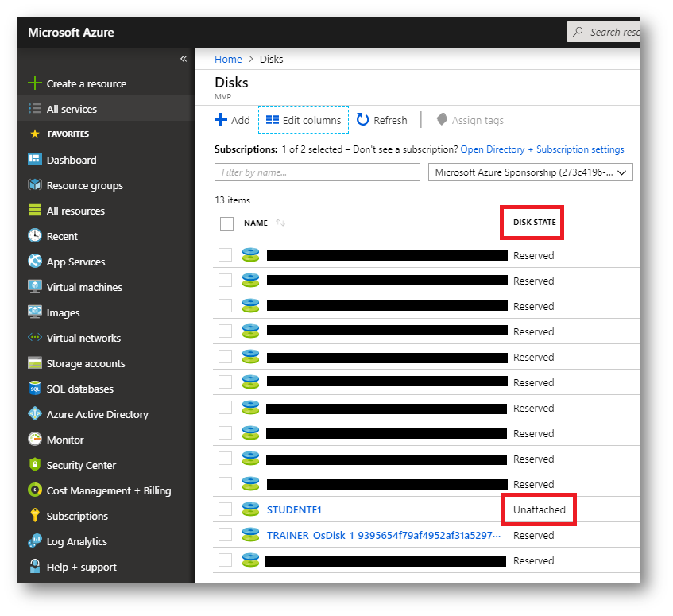Open the Dashboard icon in sidebar
Screen dimensions: 673x616
[x=34, y=160]
